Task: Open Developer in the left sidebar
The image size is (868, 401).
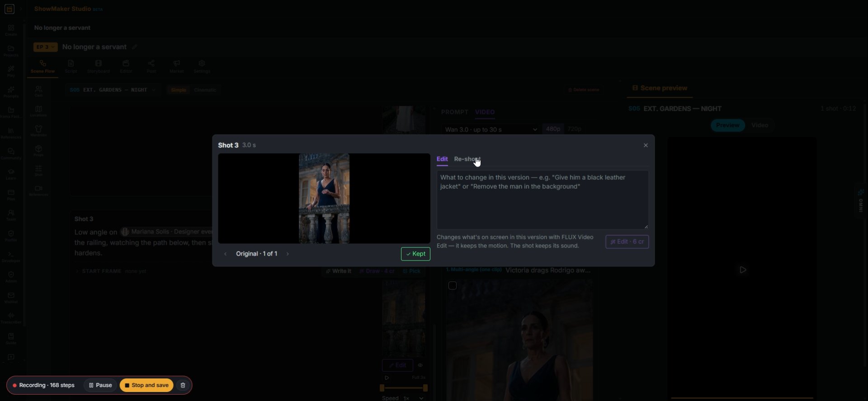Action: (x=11, y=256)
